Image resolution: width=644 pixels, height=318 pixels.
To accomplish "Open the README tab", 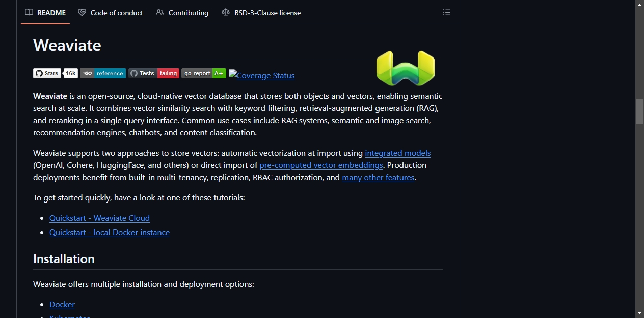I will coord(45,13).
